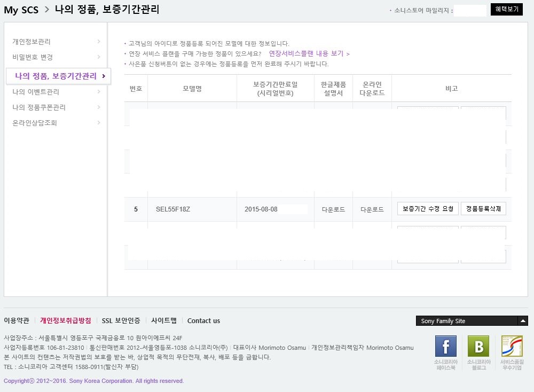This screenshot has height=392, width=534.
Task: Go to 나의 이벤트관리 page
Action: [35, 92]
